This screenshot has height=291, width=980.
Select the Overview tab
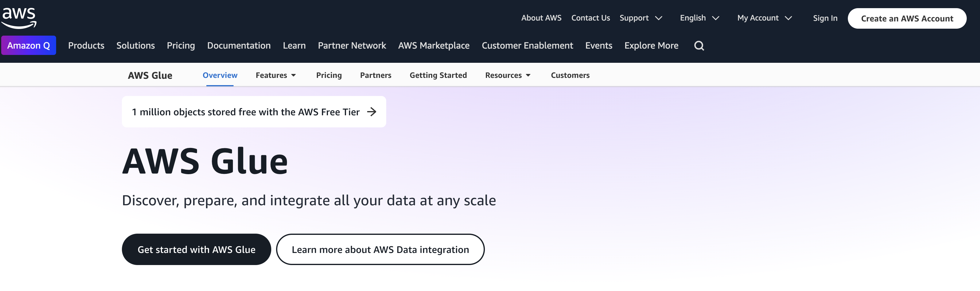pos(220,75)
